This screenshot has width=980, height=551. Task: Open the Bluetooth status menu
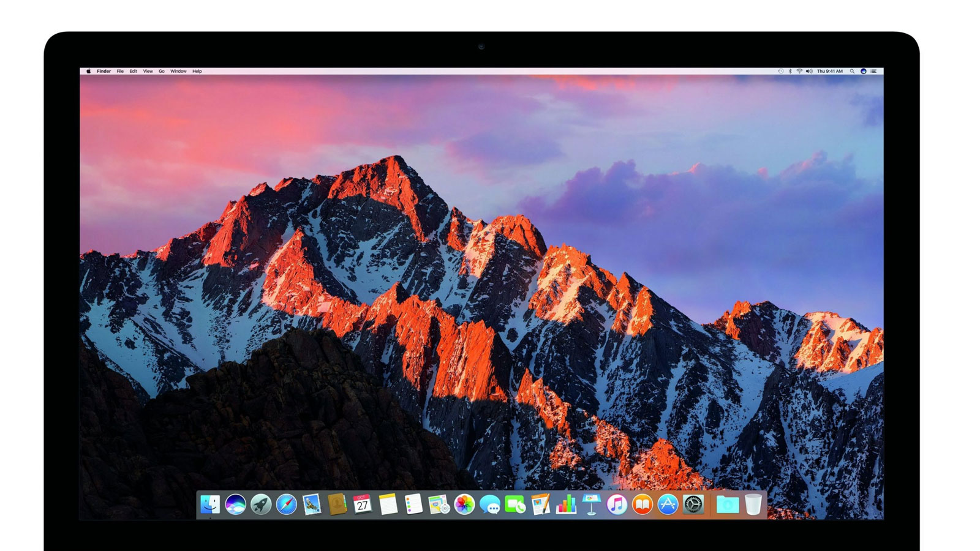(x=790, y=71)
